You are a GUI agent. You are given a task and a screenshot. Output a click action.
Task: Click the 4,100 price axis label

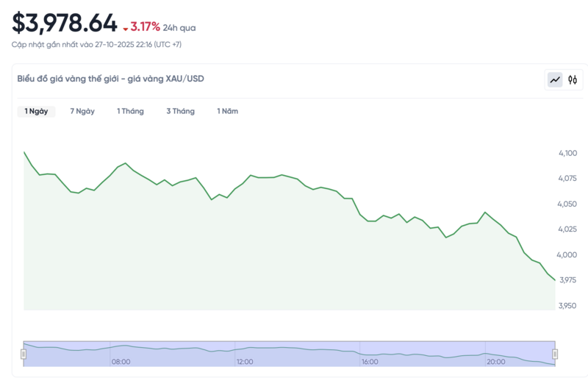pyautogui.click(x=567, y=153)
